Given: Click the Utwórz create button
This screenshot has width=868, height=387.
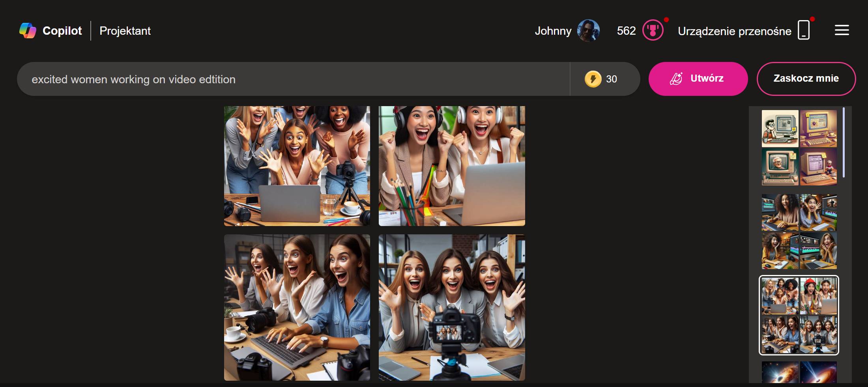Looking at the screenshot, I should (698, 79).
